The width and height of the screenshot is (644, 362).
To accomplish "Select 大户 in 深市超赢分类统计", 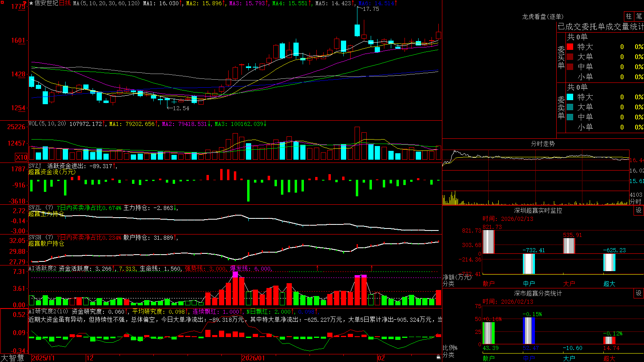I will [569, 358].
